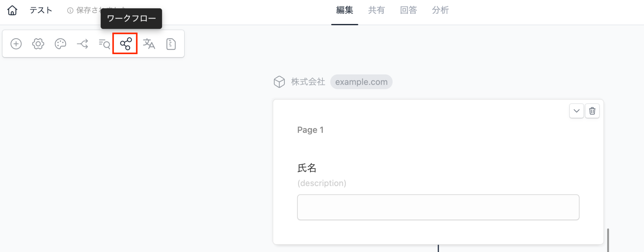
Task: Click the テスト form title
Action: coord(41,10)
